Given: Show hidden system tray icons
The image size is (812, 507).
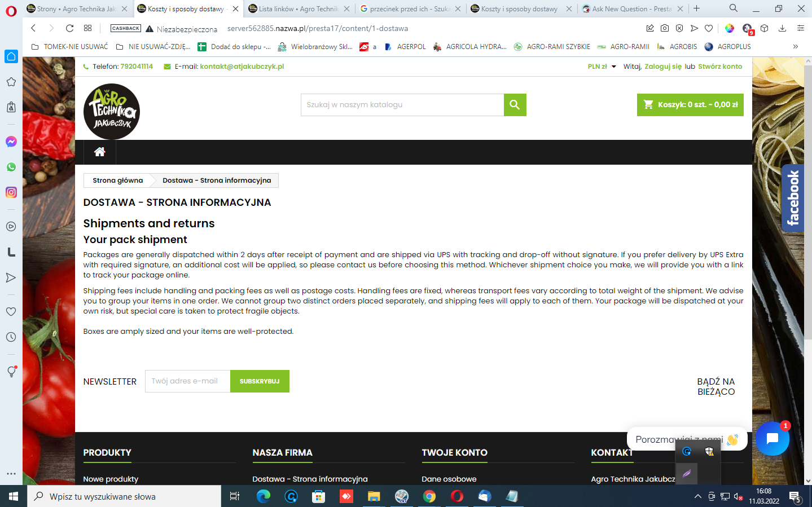Looking at the screenshot, I should (x=698, y=496).
